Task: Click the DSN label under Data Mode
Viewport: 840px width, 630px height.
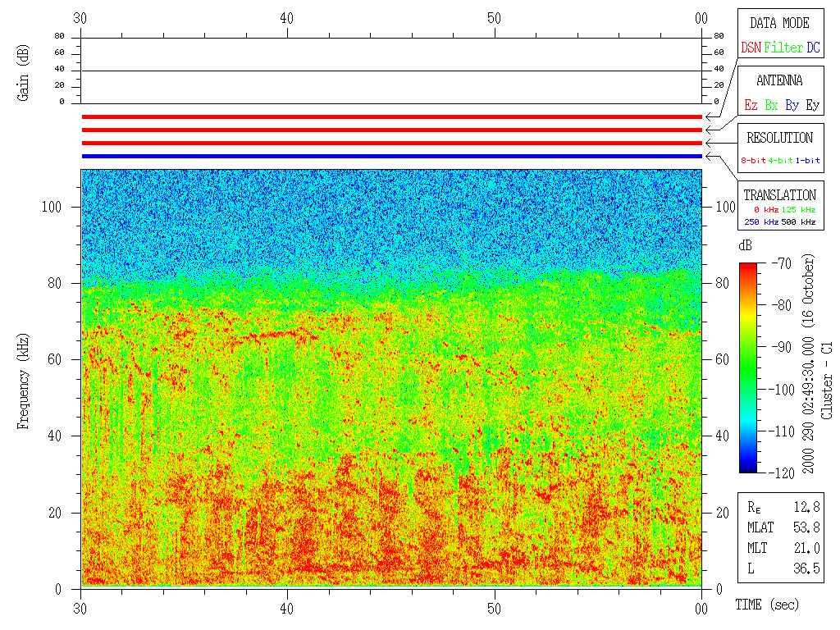Action: 751,48
